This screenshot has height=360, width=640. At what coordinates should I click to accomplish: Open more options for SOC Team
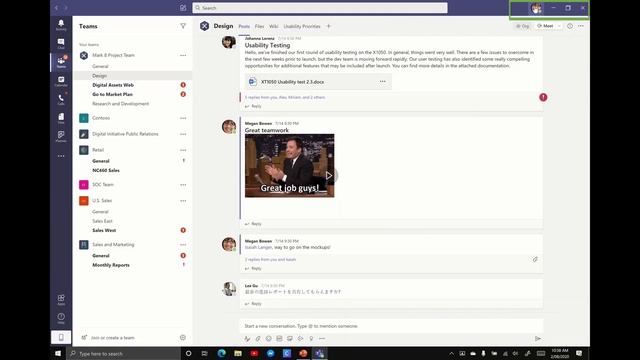pos(183,184)
